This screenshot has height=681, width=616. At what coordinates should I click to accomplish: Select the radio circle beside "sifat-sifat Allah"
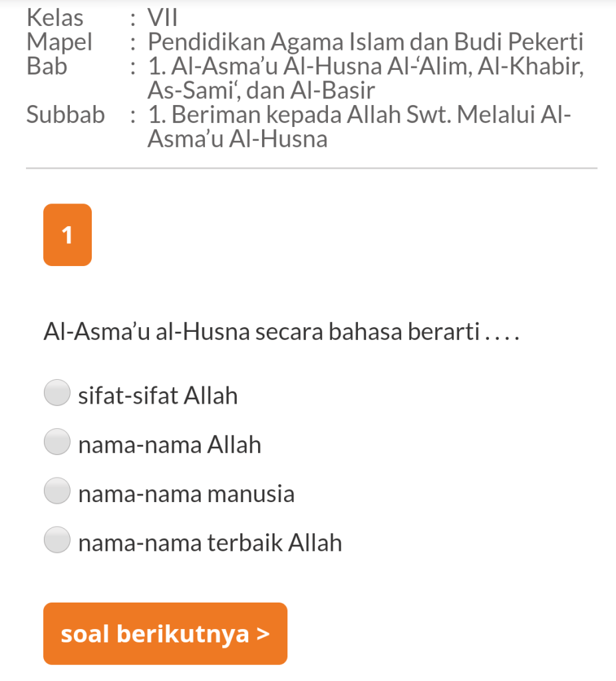click(57, 392)
